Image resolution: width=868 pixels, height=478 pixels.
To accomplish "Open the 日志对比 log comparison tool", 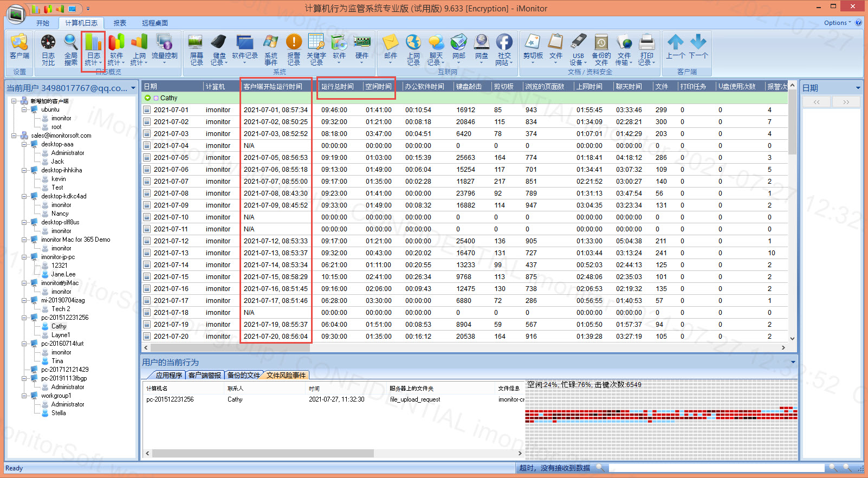I will [48, 50].
